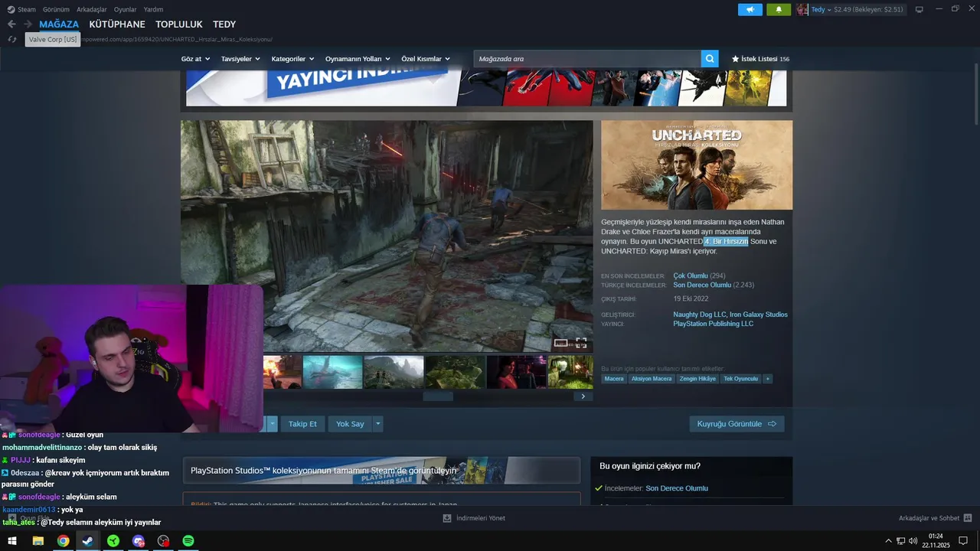The image size is (980, 551).
Task: Open Discord from the taskbar
Action: 139,541
